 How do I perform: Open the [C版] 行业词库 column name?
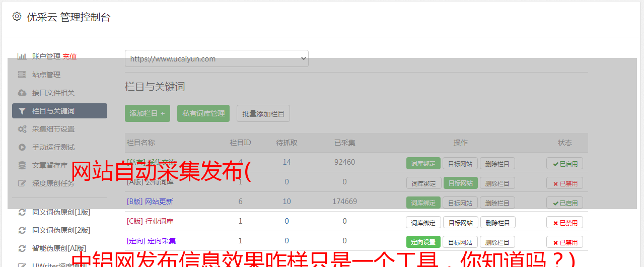click(x=150, y=221)
